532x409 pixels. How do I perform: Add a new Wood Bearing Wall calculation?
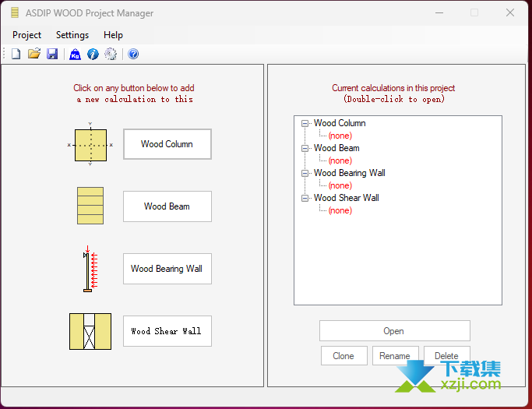tap(167, 269)
